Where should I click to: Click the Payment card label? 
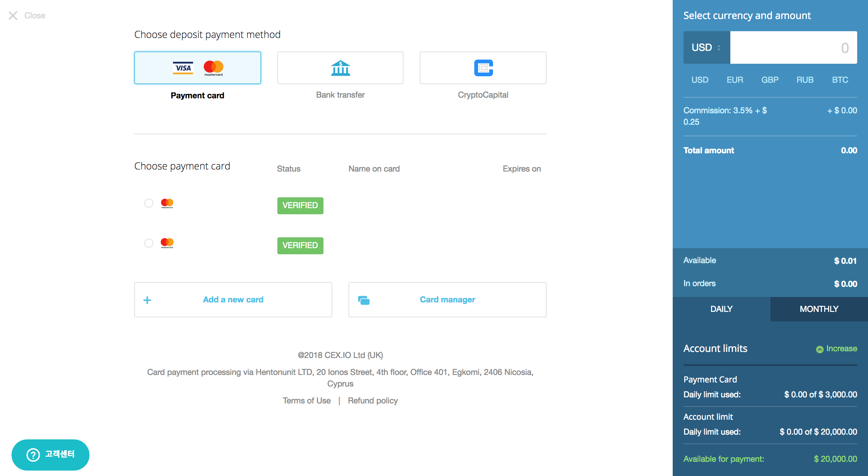[197, 96]
